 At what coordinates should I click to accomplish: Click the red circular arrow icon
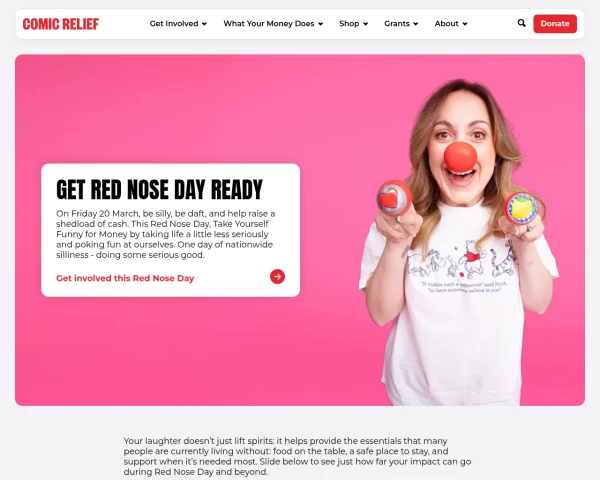pyautogui.click(x=277, y=276)
